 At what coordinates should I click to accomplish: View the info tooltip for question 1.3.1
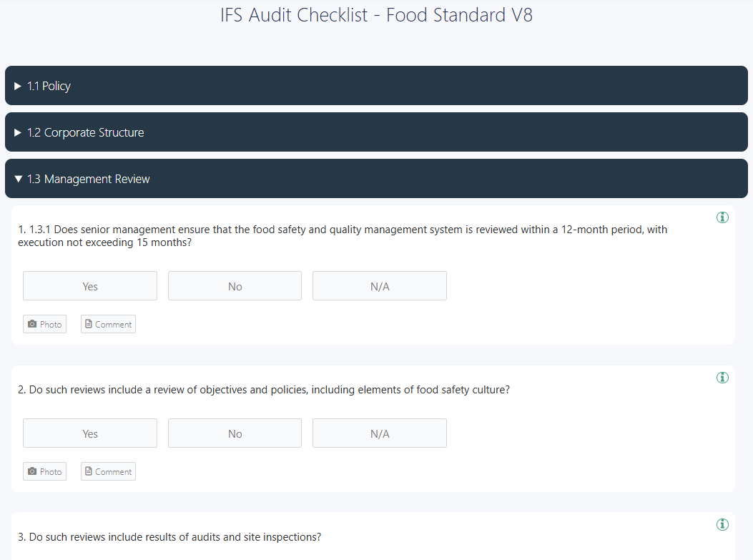(x=722, y=217)
